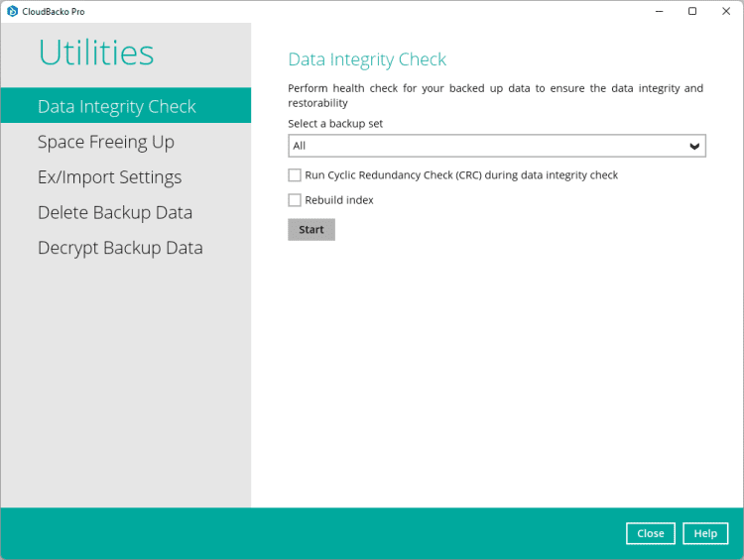The height and width of the screenshot is (560, 744).
Task: Click the "Select a backup set" label
Action: tap(335, 124)
